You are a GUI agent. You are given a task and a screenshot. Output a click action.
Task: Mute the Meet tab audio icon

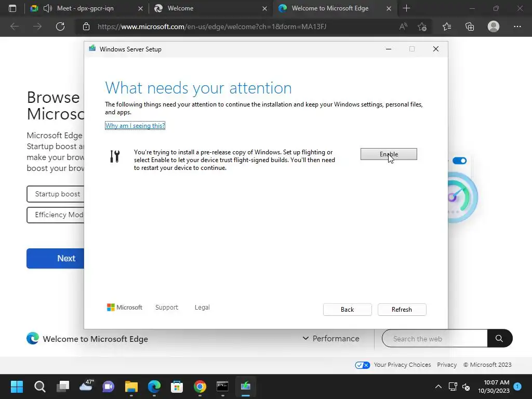pyautogui.click(x=47, y=8)
